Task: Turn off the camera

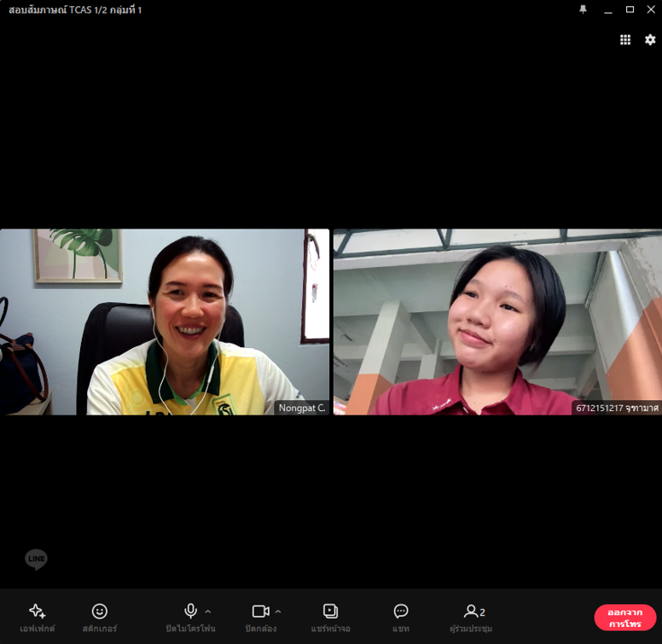Action: pyautogui.click(x=260, y=617)
